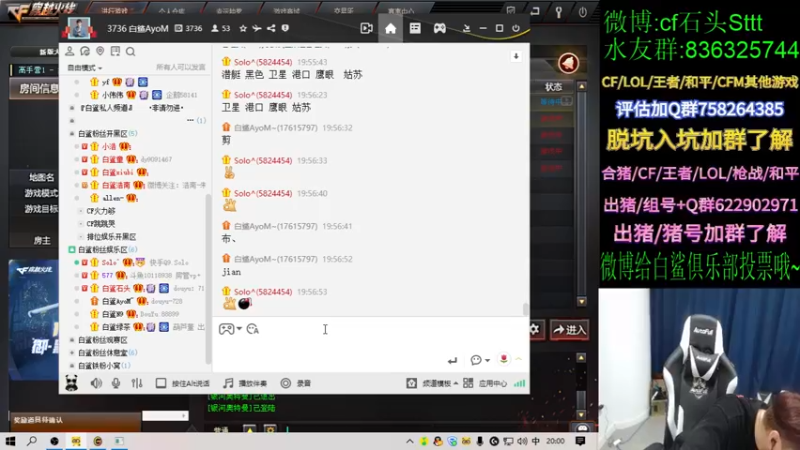Click the red speaker horn icon in CrossFire
The height and width of the screenshot is (450, 800).
pos(568,64)
